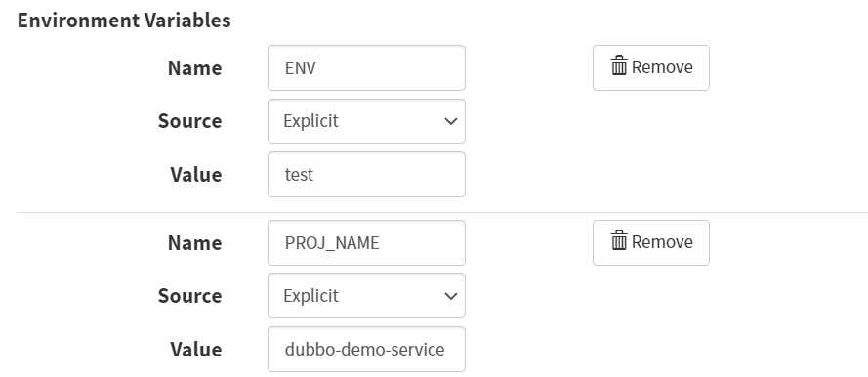868x377 pixels.
Task: Open the Source dropdown for PROJ_NAME
Action: pos(366,296)
